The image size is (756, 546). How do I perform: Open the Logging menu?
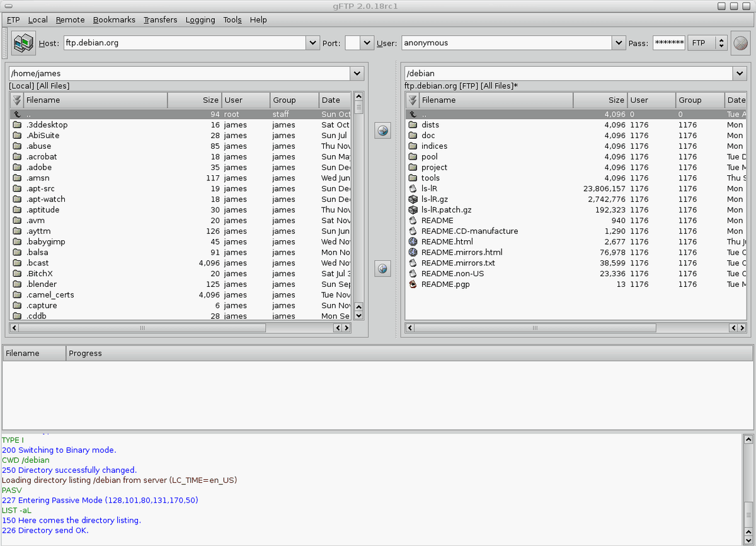(200, 20)
